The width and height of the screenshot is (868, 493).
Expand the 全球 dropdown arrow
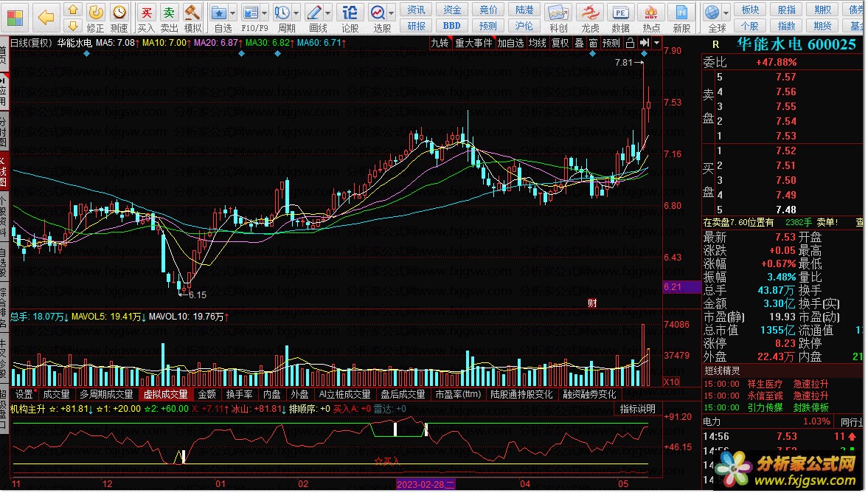[726, 13]
